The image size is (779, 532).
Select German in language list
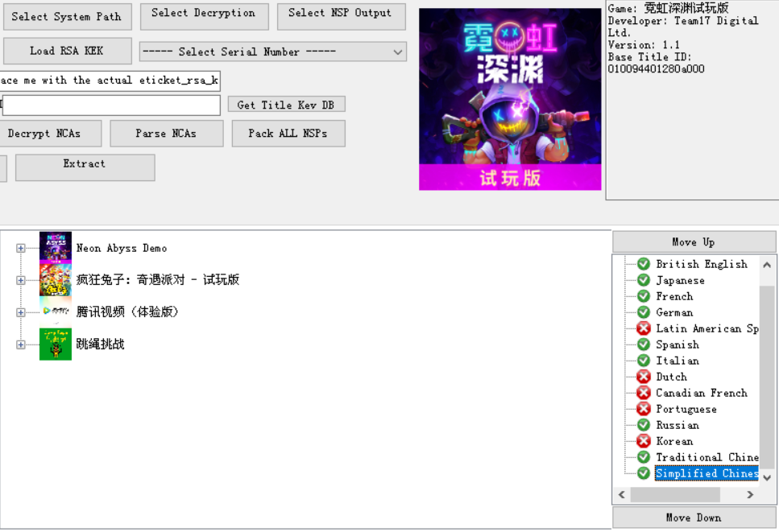(674, 312)
